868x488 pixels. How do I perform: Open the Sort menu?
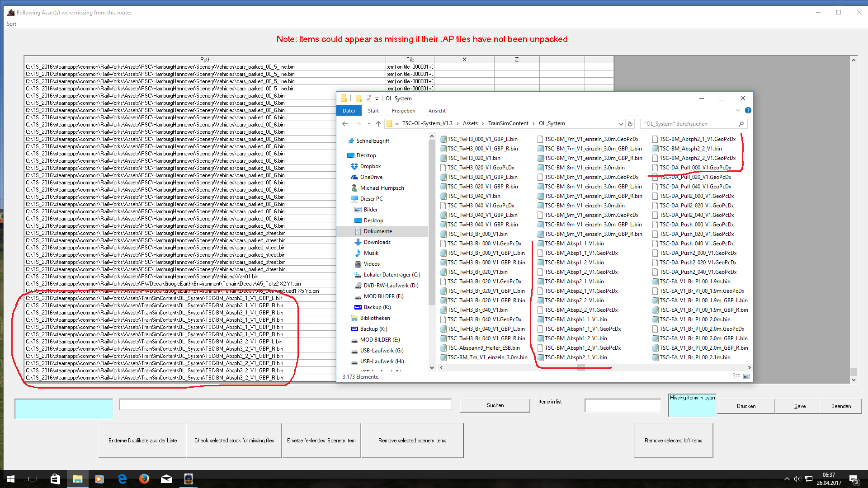(x=11, y=24)
